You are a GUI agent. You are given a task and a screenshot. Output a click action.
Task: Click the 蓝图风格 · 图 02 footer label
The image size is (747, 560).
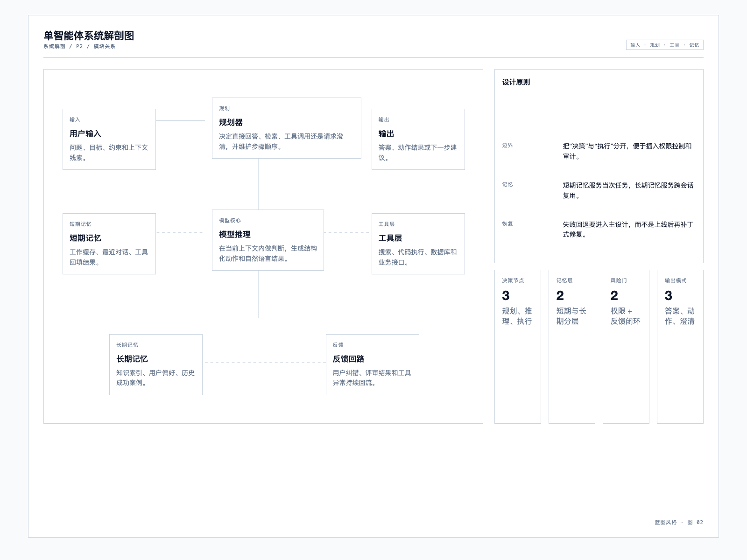tap(679, 522)
